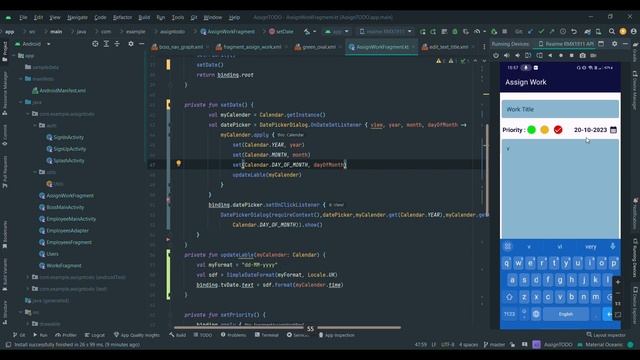Screen dimensions: 640x360
Task: Open the Terminal tool window
Action: coord(267,335)
